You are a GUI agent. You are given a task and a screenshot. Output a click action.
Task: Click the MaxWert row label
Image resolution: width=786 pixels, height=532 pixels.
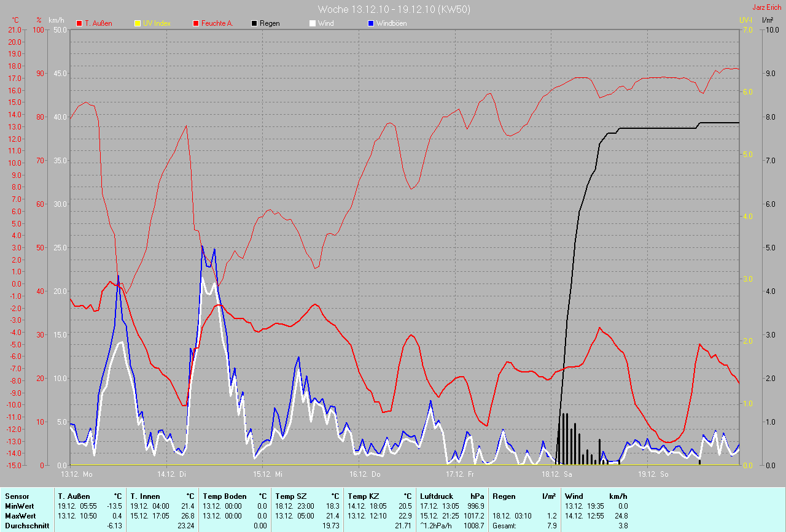20,516
